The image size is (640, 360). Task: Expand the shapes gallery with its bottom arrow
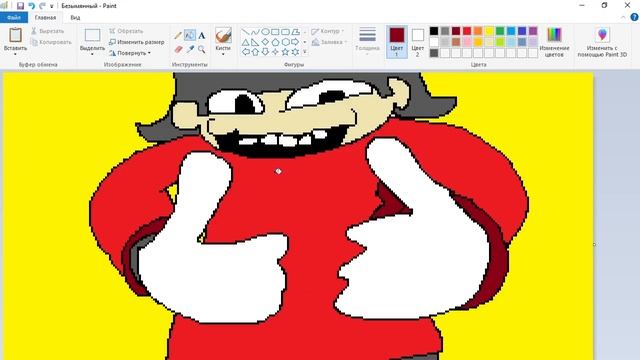click(305, 52)
